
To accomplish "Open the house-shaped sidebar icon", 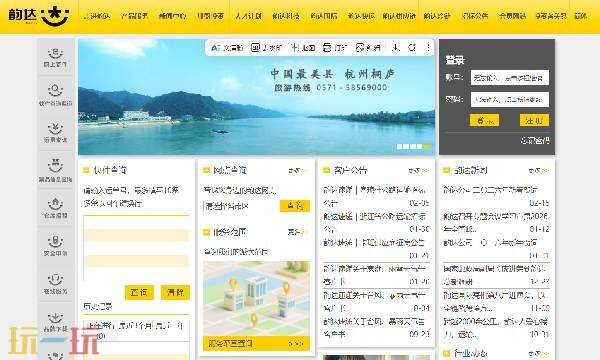I will [x=55, y=208].
